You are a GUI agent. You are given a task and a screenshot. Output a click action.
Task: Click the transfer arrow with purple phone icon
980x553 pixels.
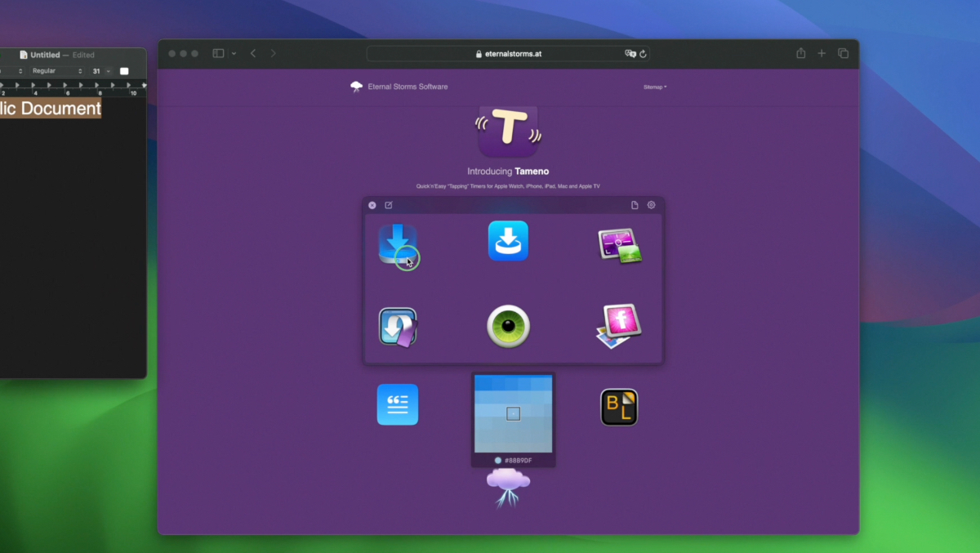tap(398, 327)
